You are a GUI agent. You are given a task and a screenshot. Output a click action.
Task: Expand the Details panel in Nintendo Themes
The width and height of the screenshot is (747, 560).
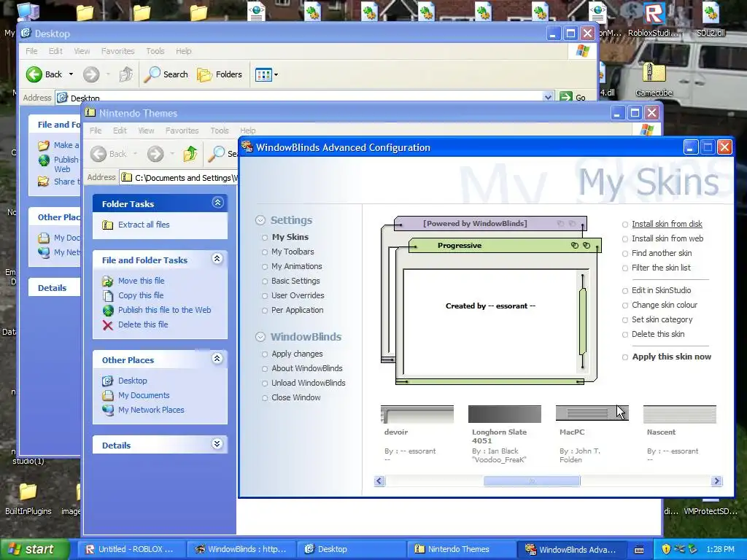[x=217, y=444]
